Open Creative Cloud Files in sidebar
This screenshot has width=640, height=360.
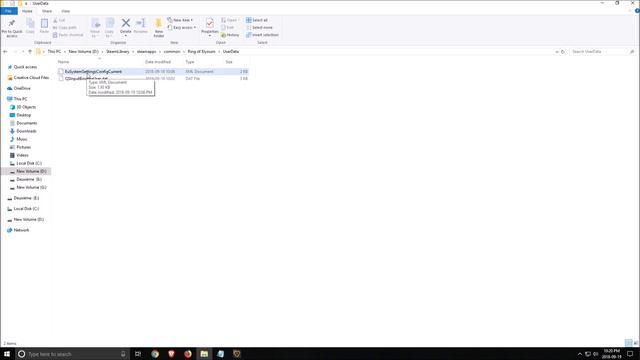31,78
